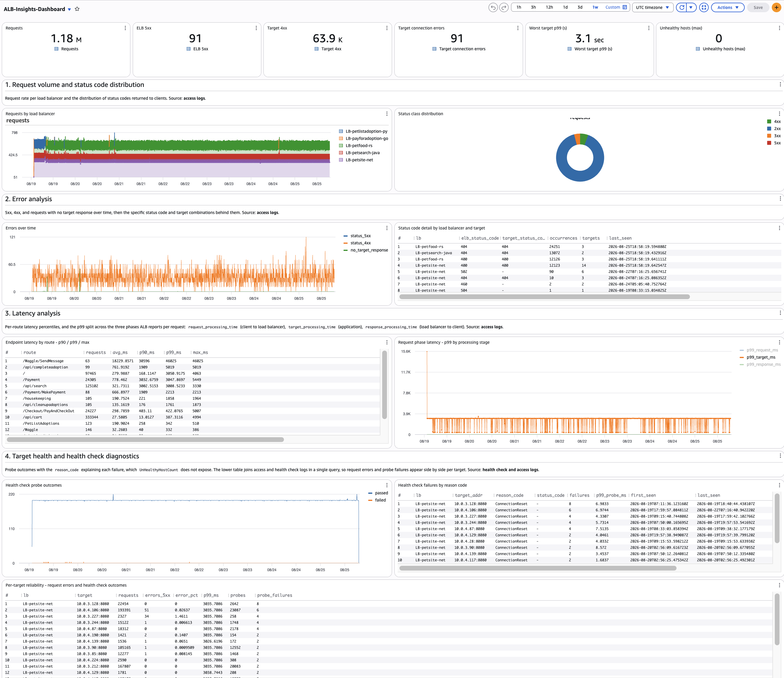Image resolution: width=784 pixels, height=678 pixels.
Task: Open the auto-refresh interval dropdown arrow
Action: 691,7
